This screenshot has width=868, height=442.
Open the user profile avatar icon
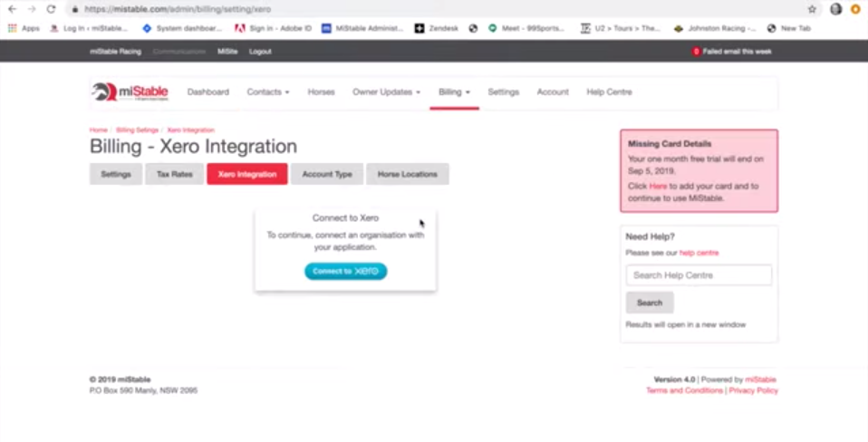(x=836, y=9)
